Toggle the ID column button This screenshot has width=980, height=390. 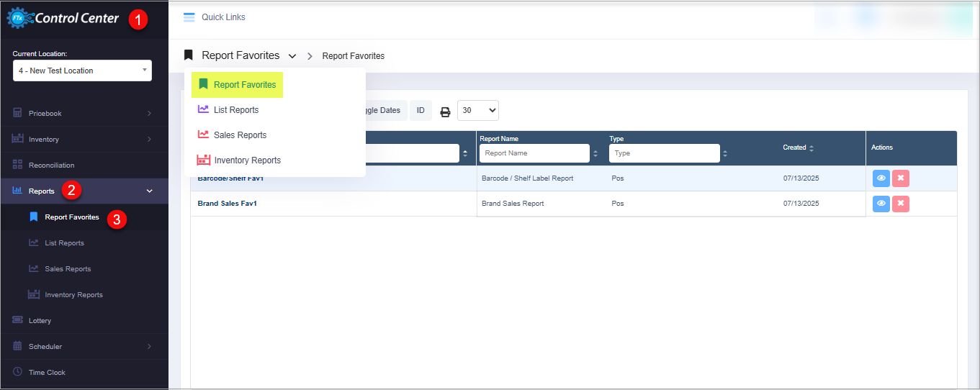[421, 111]
